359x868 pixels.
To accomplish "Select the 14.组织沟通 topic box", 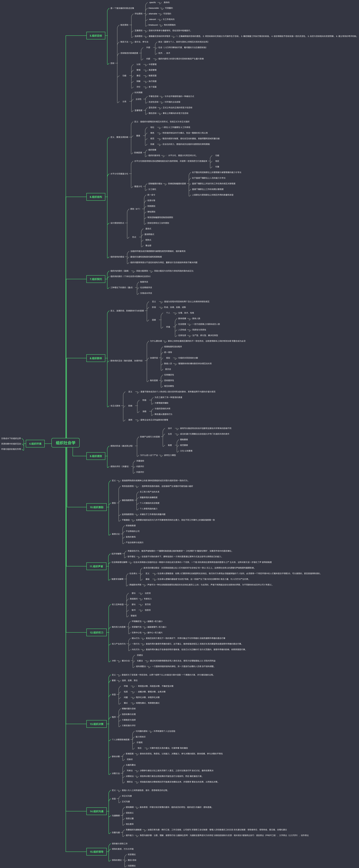I will pyautogui.click(x=97, y=811).
